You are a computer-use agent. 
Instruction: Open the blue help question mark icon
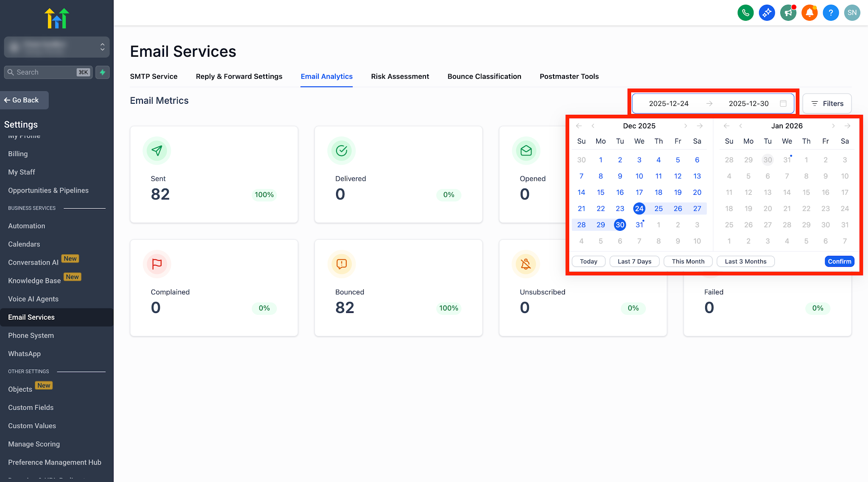pyautogui.click(x=831, y=13)
